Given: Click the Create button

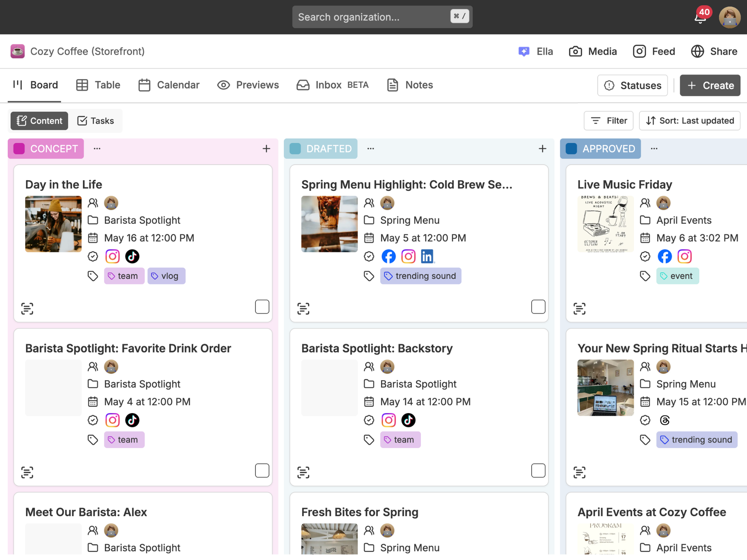Looking at the screenshot, I should tap(710, 85).
